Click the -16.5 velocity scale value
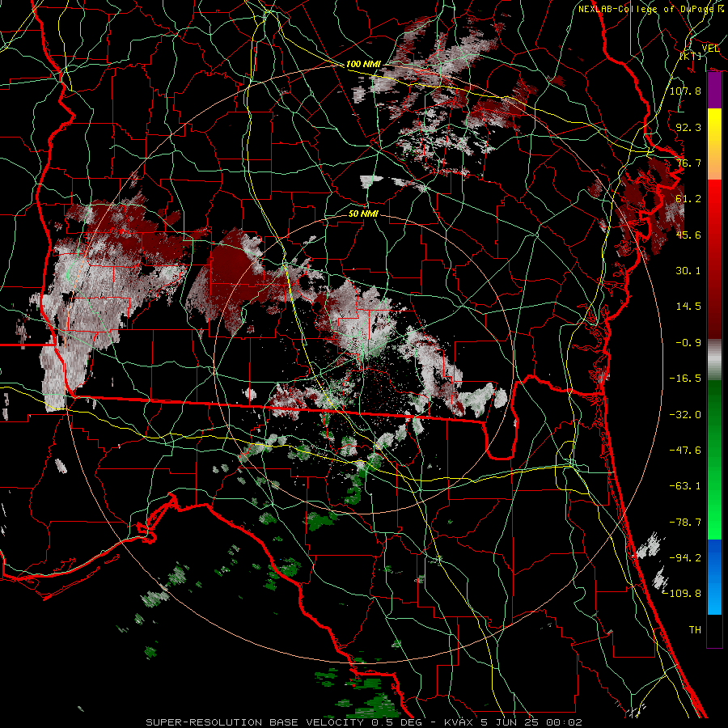Image resolution: width=728 pixels, height=728 pixels. pyautogui.click(x=685, y=379)
